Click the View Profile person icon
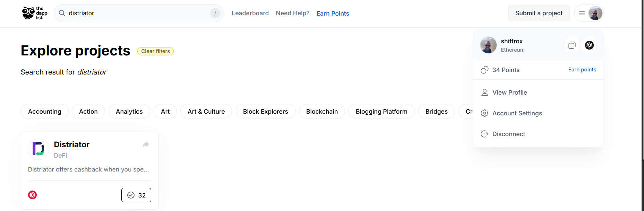 (484, 93)
